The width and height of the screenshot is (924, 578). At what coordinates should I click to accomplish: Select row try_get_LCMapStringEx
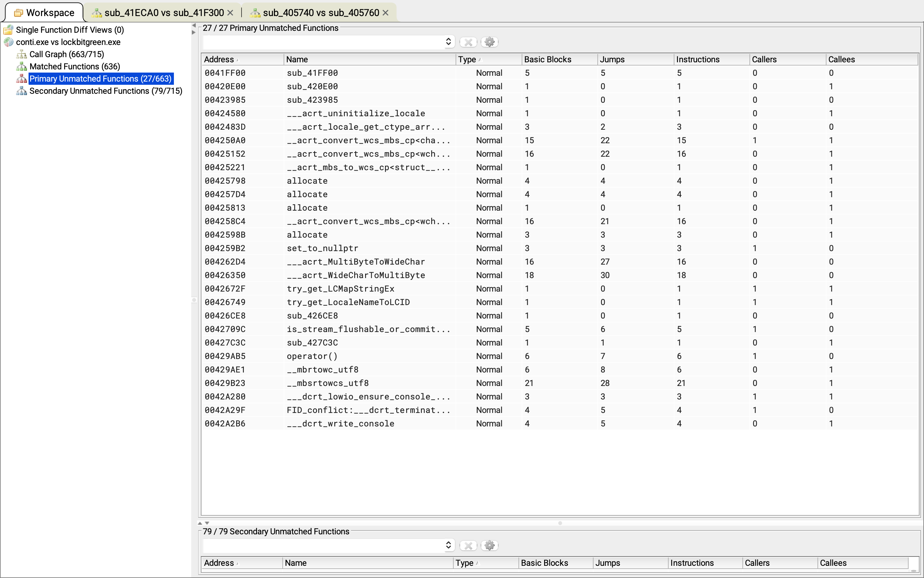pos(559,289)
